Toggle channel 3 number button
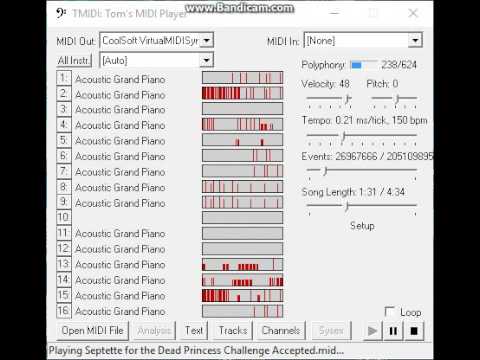The height and width of the screenshot is (360, 480). pyautogui.click(x=64, y=109)
